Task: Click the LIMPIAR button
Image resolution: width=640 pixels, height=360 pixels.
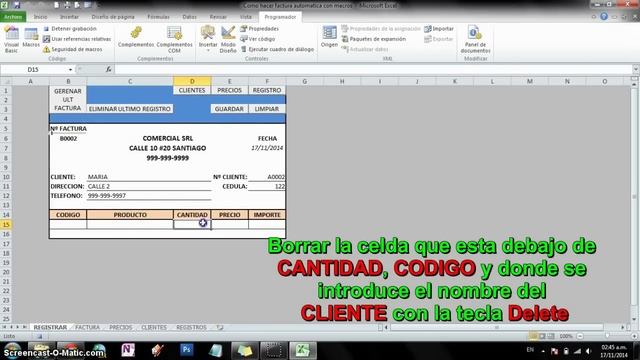Action: coord(267,109)
